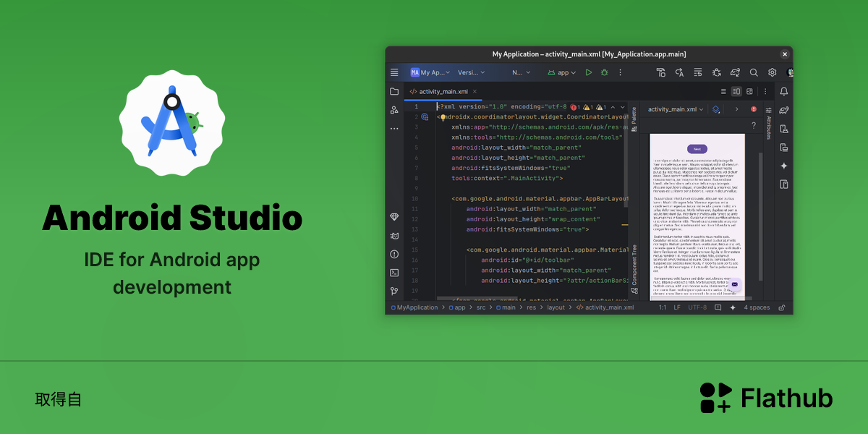Switch editor to Design-only view

coord(749,92)
